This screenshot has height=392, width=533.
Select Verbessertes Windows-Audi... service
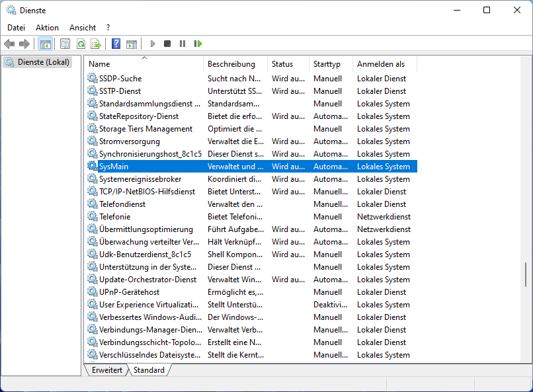click(251, 317)
